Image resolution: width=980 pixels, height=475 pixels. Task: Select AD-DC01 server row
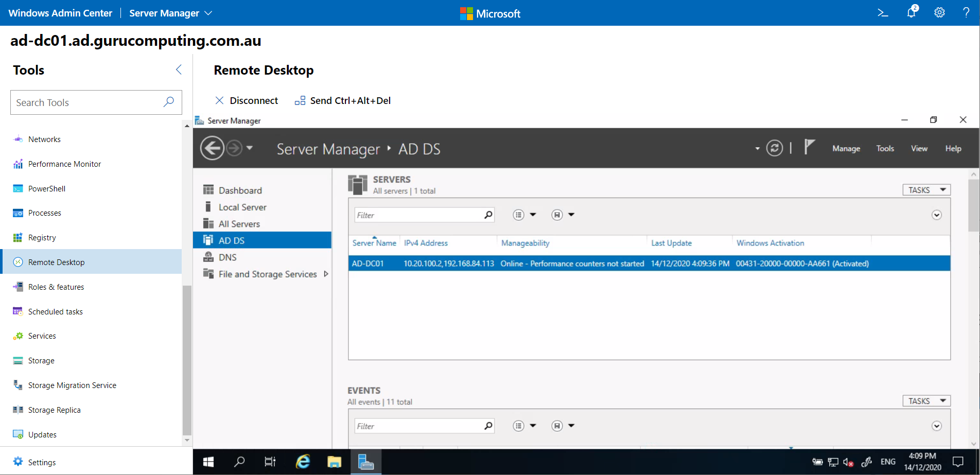(x=649, y=263)
